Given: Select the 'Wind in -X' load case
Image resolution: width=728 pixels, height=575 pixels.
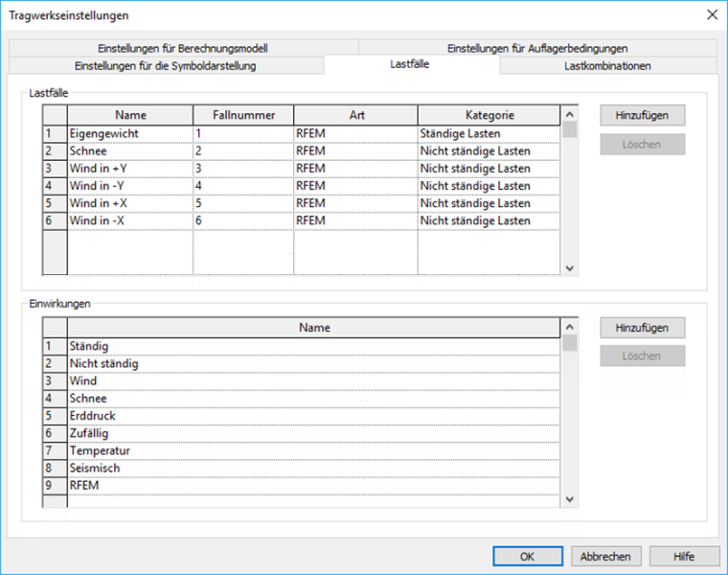Looking at the screenshot, I should (x=130, y=221).
